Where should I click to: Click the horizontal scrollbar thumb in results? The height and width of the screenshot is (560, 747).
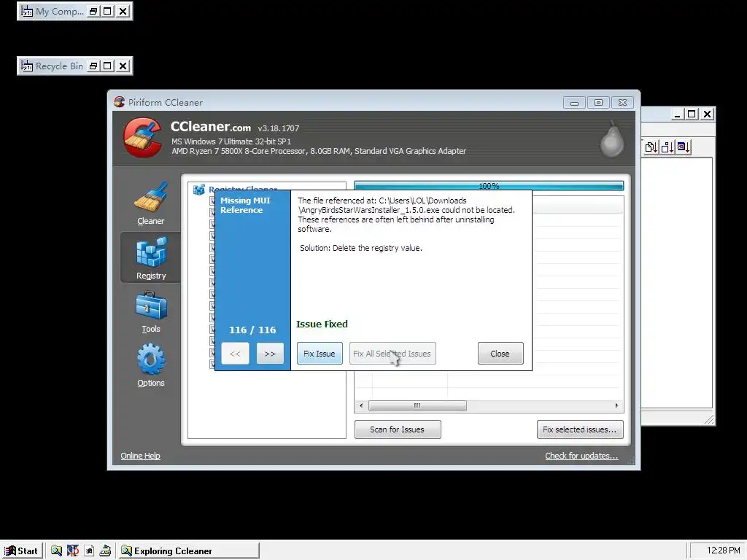pos(417,405)
